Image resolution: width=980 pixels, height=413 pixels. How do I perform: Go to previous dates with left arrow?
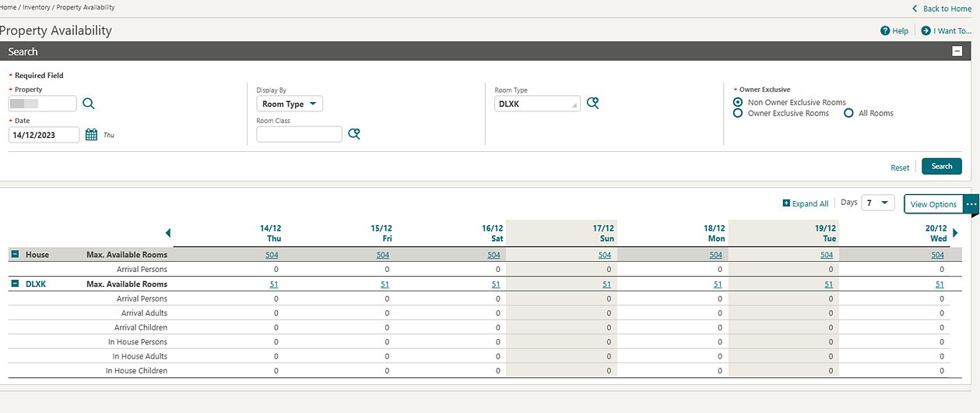[168, 233]
